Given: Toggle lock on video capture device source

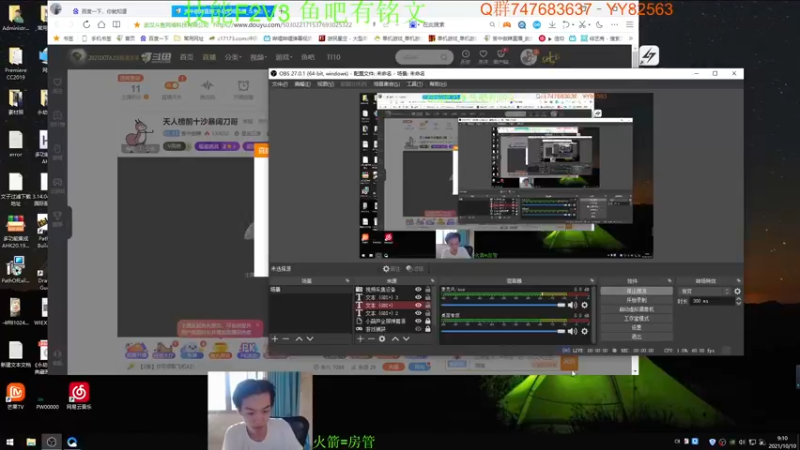Looking at the screenshot, I should (428, 289).
